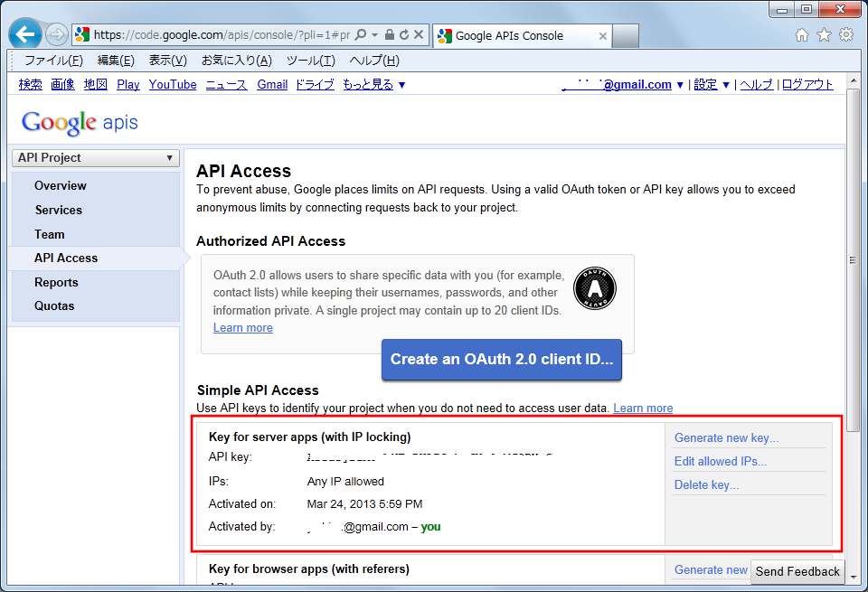Image resolution: width=868 pixels, height=592 pixels.
Task: Select Quotas in the left sidebar
Action: (54, 306)
